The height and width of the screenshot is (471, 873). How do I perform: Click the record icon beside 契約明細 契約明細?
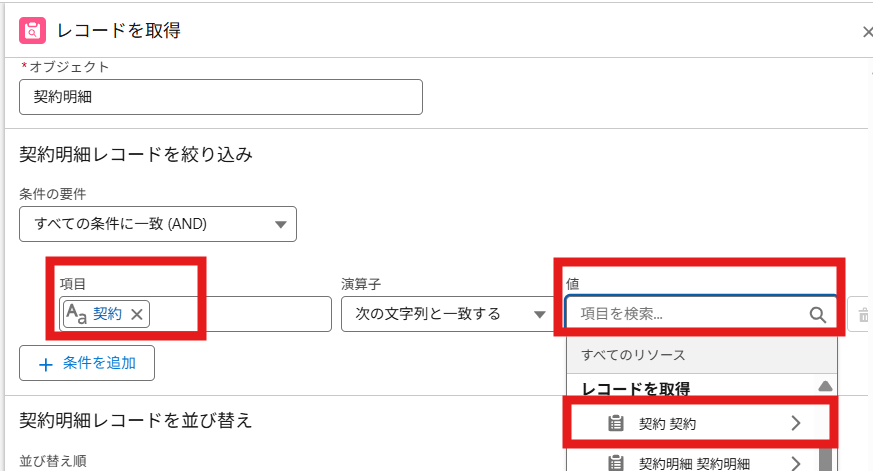pos(616,462)
